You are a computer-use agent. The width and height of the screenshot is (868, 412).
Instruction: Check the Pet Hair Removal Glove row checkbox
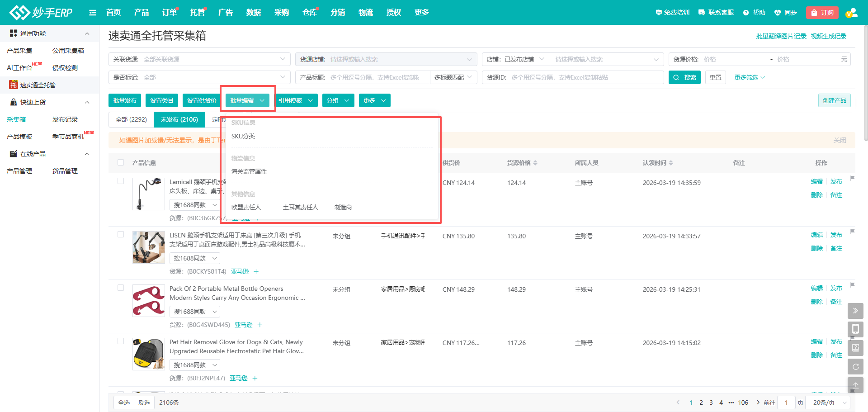[x=121, y=341]
